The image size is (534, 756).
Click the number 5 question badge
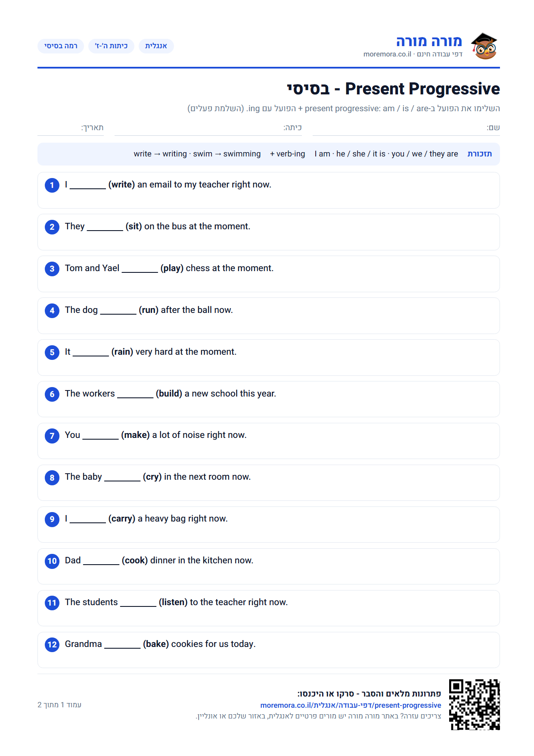[x=52, y=353]
